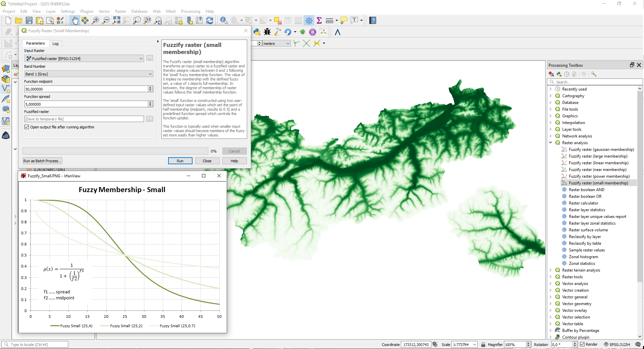Screen dimensions: 644x349
Task: Open the Processing menu
Action: point(190,11)
